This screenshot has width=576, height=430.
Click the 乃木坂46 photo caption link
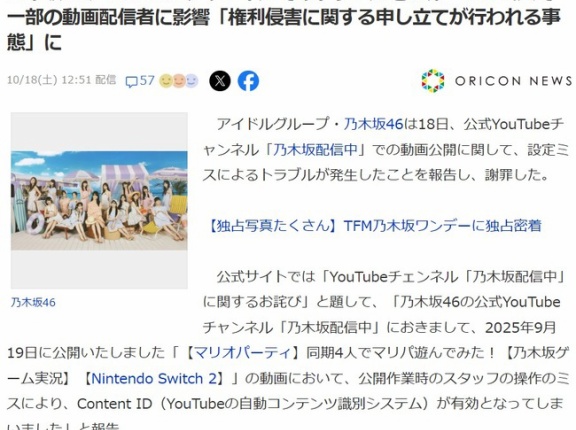33,303
